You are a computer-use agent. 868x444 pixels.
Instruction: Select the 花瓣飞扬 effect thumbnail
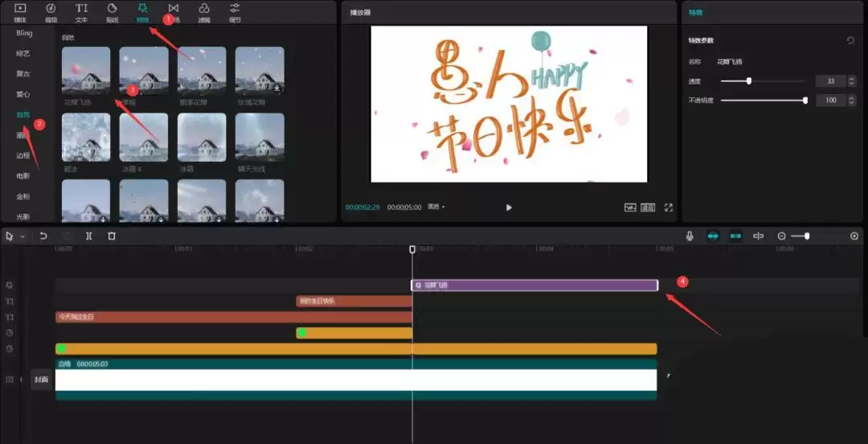86,71
